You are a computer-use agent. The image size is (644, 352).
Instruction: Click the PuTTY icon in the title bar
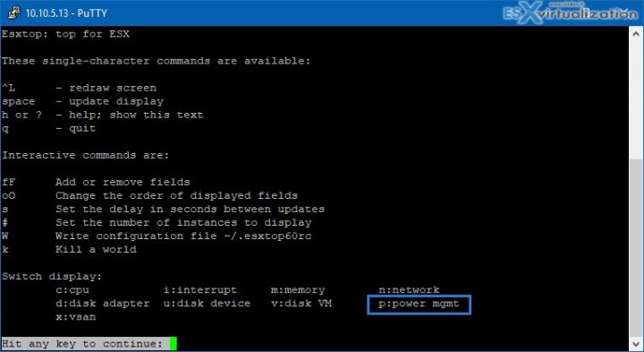(x=14, y=13)
